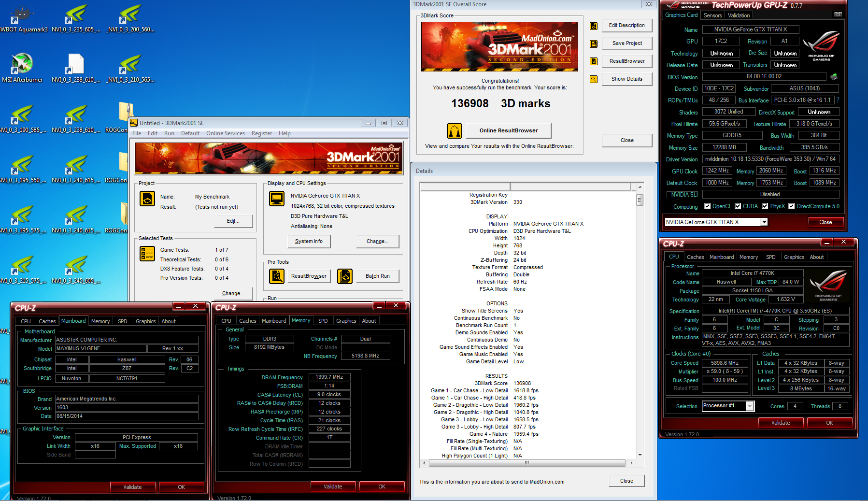Open MSI Afterburner desktop shortcut
Viewport: 868px width, 501px height.
pyautogui.click(x=22, y=68)
